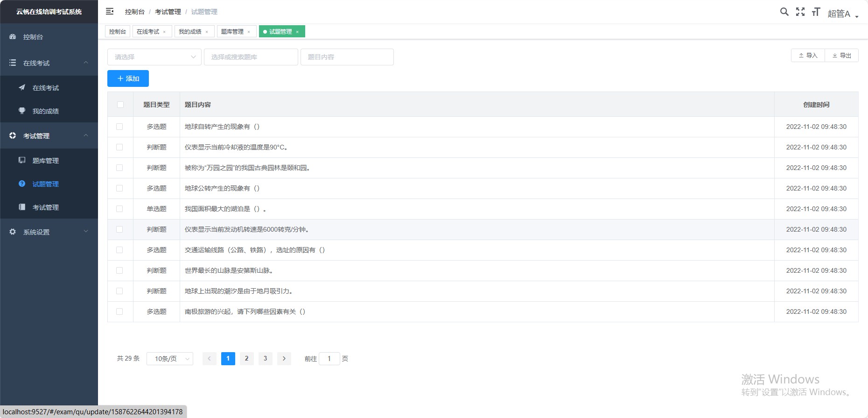The height and width of the screenshot is (418, 868).
Task: Click the paper plane icon for 在线考试
Action: click(x=22, y=87)
